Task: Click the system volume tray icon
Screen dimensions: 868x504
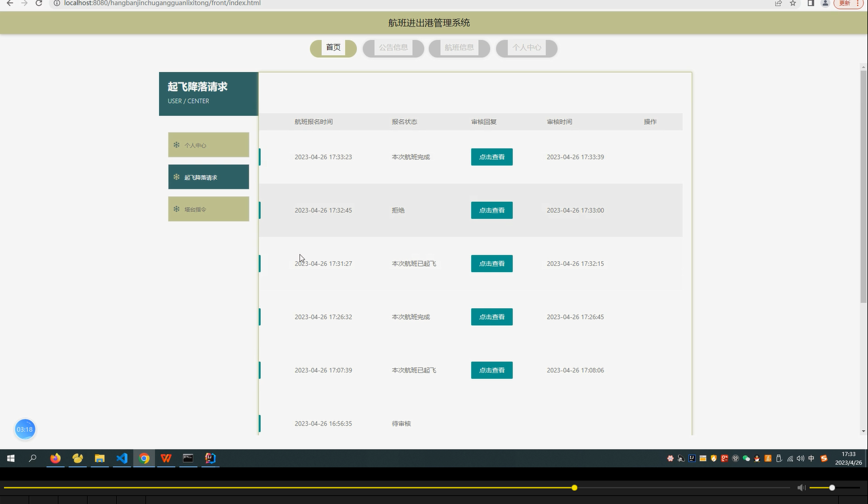Action: [x=800, y=458]
